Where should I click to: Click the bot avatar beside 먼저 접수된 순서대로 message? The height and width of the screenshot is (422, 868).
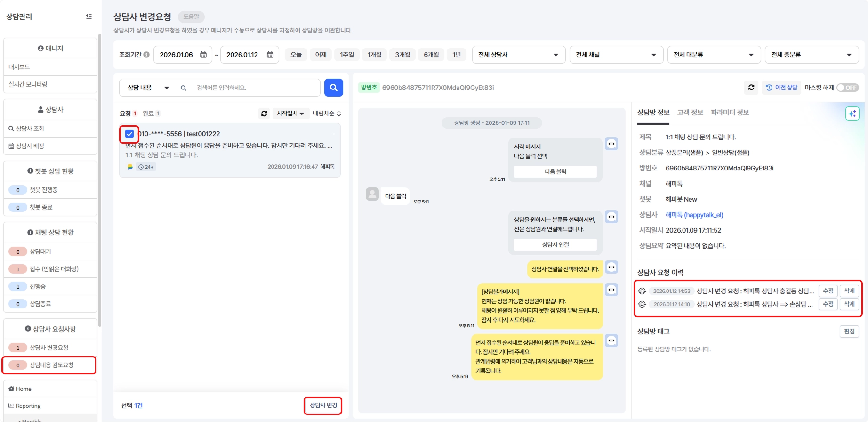pyautogui.click(x=611, y=341)
